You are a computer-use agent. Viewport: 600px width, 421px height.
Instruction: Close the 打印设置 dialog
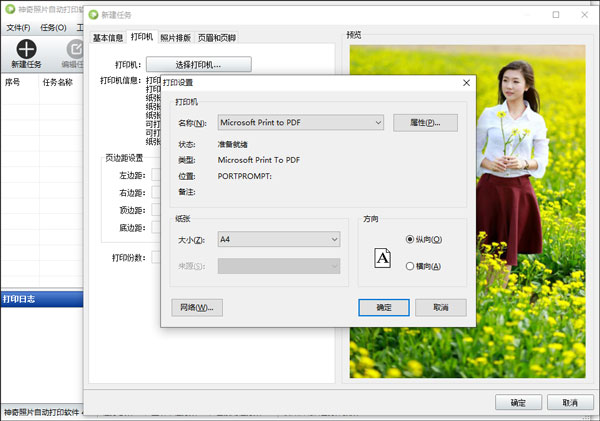pyautogui.click(x=466, y=83)
